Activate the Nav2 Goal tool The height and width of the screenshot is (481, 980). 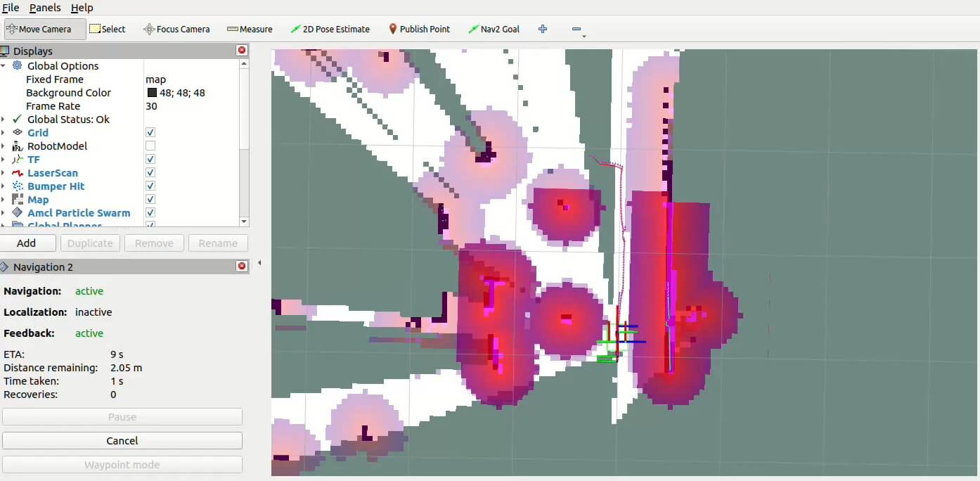tap(494, 29)
